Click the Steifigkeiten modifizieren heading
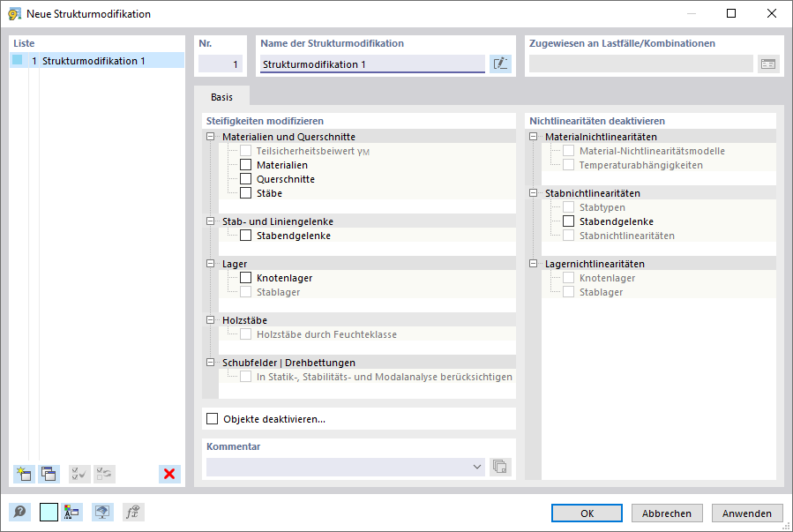Viewport: 793px width, 532px height. (x=265, y=121)
